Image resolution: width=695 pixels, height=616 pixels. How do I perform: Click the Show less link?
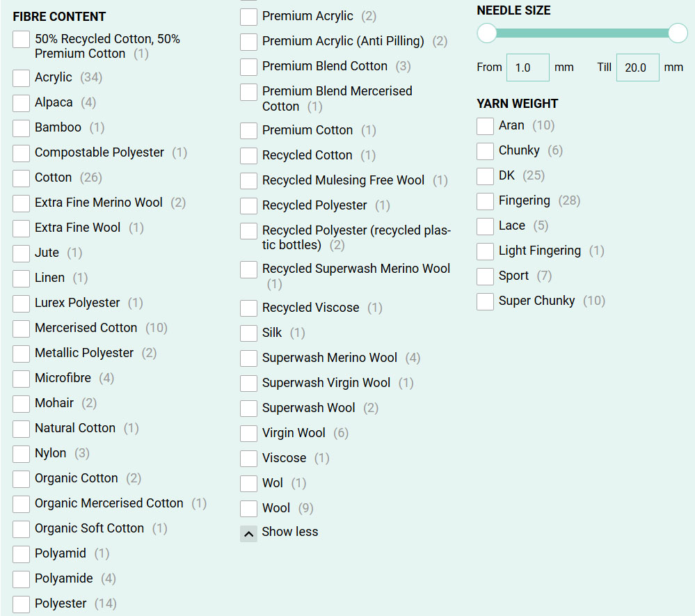point(289,532)
